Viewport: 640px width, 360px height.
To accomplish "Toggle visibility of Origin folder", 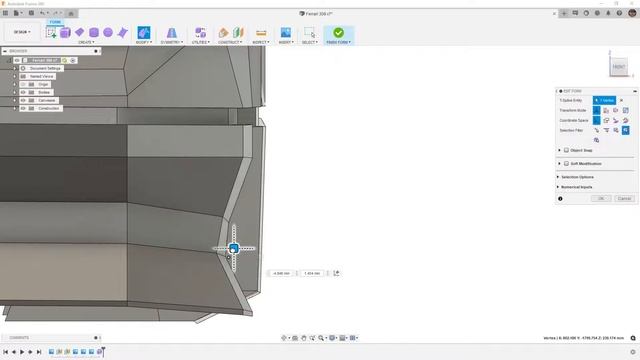I will pyautogui.click(x=23, y=84).
